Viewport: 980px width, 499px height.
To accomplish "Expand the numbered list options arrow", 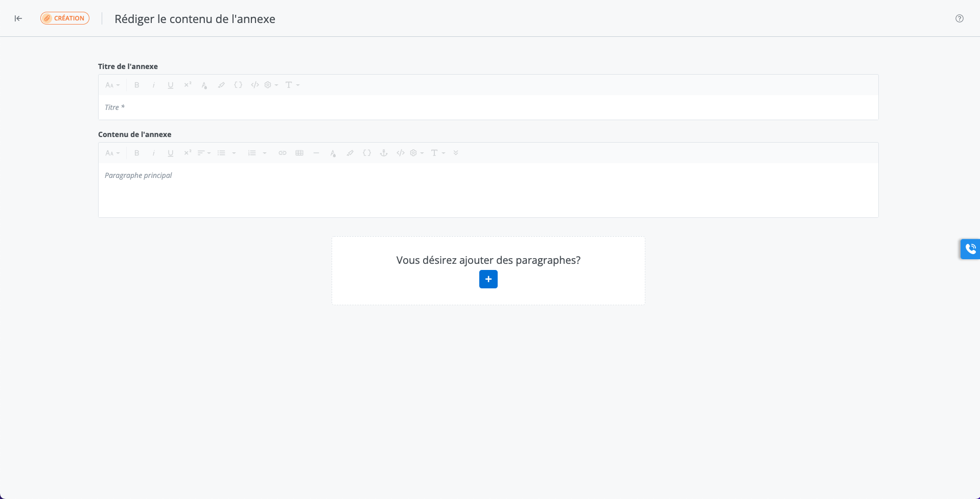I will tap(265, 153).
